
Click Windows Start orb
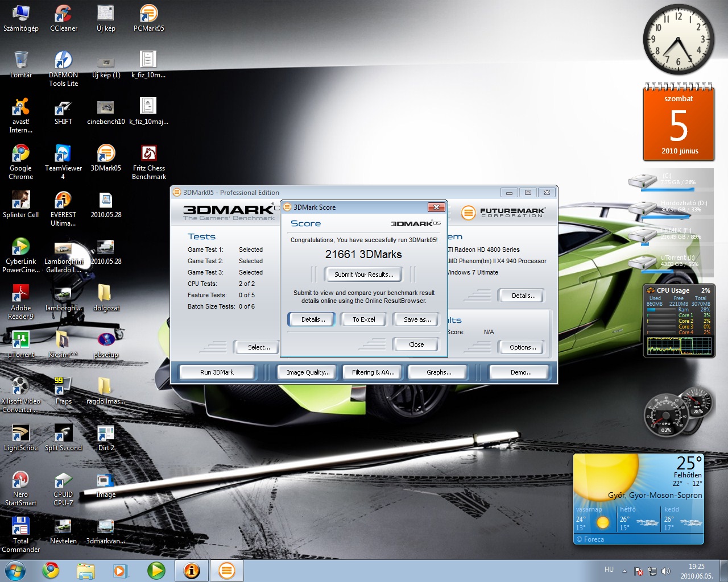click(x=15, y=570)
